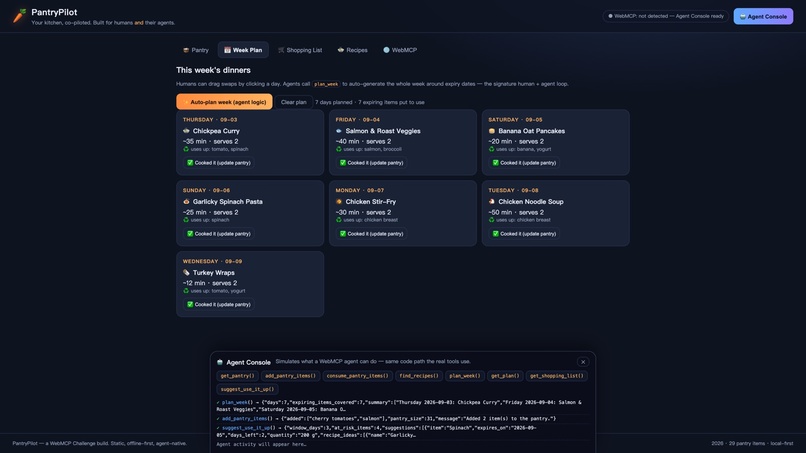Click the Chicken Stir-Fry icon
The image size is (806, 453).
pos(339,202)
